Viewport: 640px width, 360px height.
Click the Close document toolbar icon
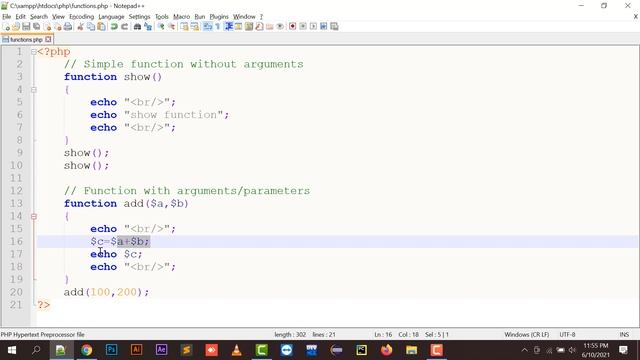47,27
